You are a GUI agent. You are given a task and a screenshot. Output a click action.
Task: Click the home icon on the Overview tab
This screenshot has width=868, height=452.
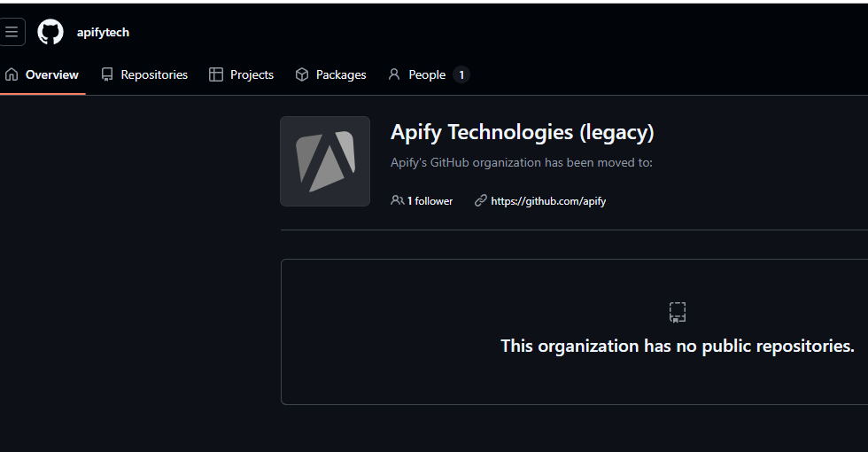(x=12, y=74)
